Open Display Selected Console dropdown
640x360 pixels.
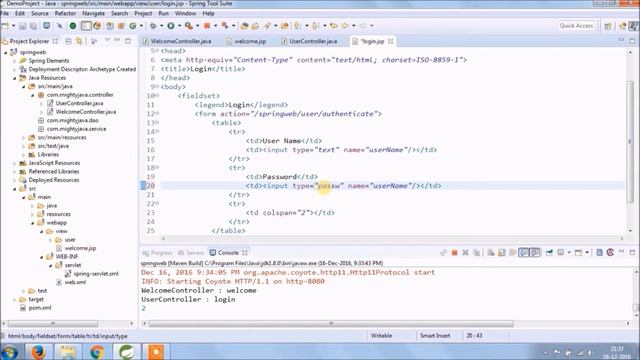click(569, 253)
